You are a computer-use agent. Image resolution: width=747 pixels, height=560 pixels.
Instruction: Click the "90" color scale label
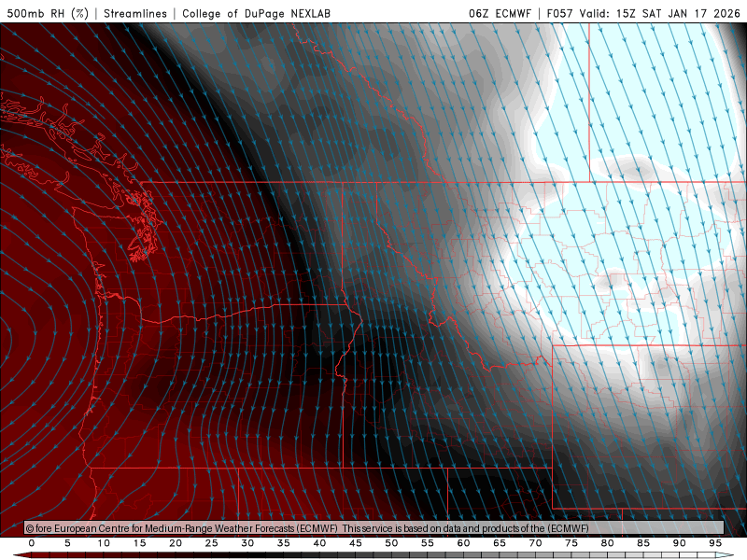tap(680, 543)
